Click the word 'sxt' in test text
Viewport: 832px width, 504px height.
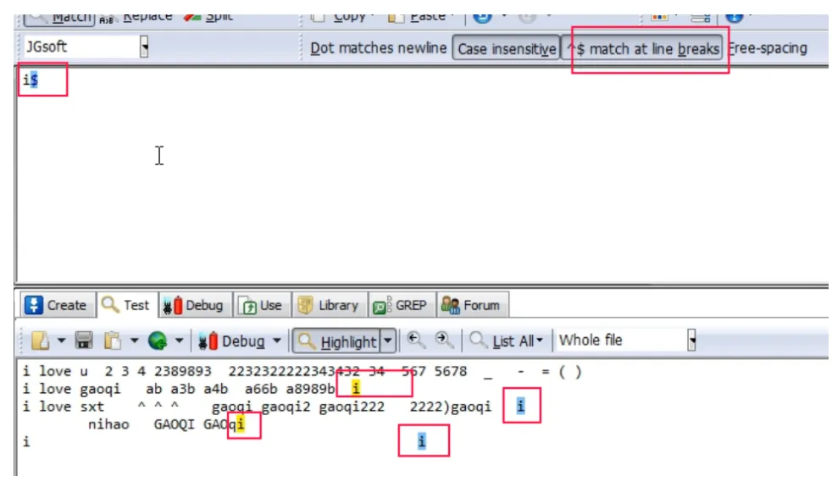click(92, 407)
